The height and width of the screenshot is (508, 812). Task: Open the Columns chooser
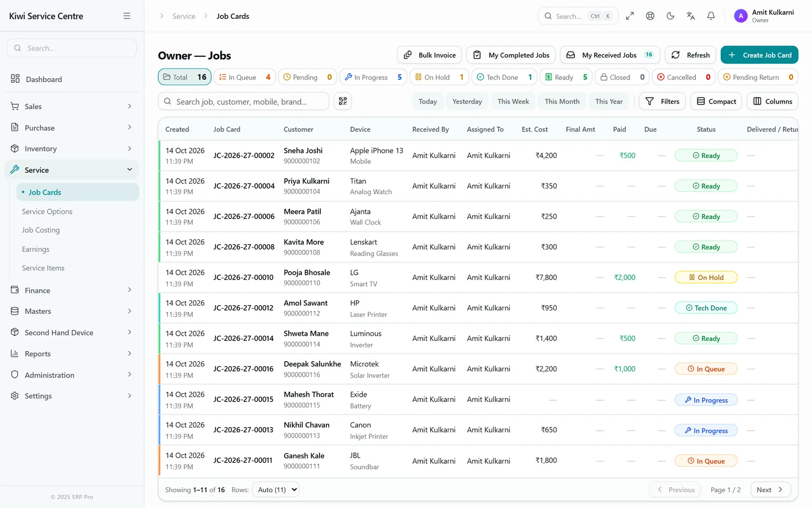772,101
